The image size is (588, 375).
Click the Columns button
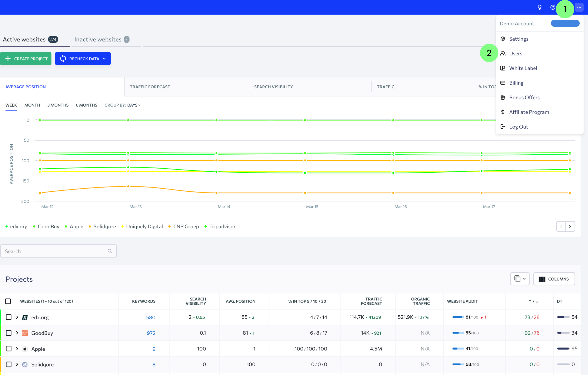pos(554,279)
